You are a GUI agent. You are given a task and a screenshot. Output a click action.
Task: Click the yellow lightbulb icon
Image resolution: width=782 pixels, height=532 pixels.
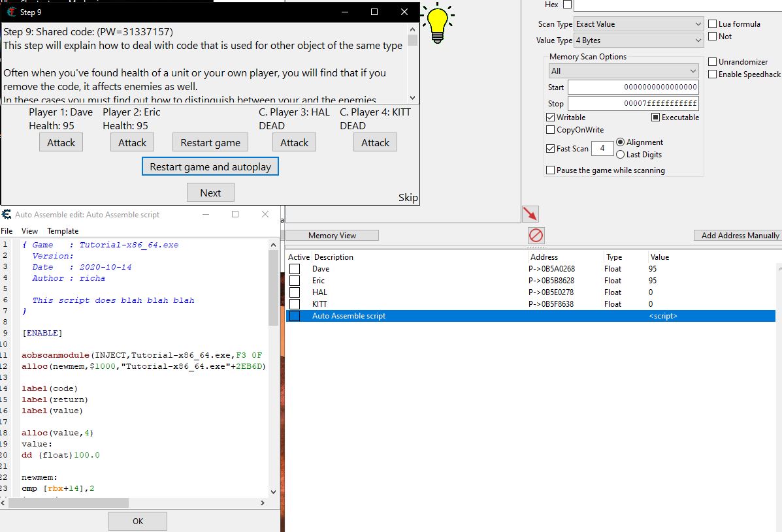(438, 20)
